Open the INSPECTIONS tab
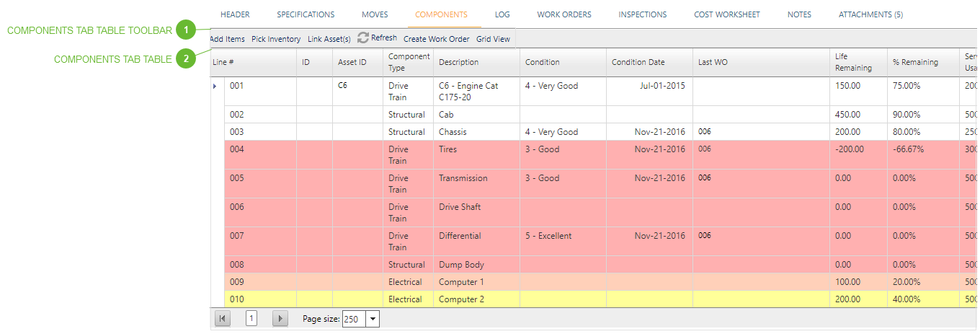The image size is (980, 334). pos(643,14)
